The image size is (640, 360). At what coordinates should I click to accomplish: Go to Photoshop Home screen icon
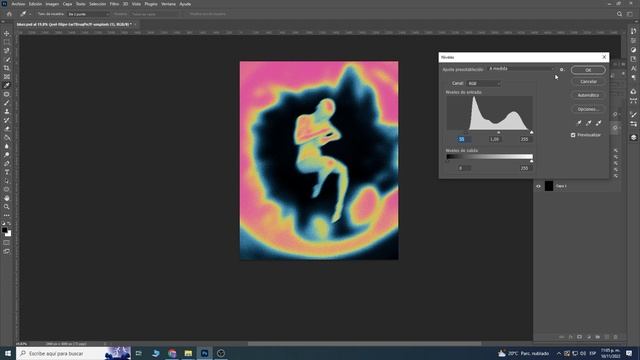[x=9, y=14]
